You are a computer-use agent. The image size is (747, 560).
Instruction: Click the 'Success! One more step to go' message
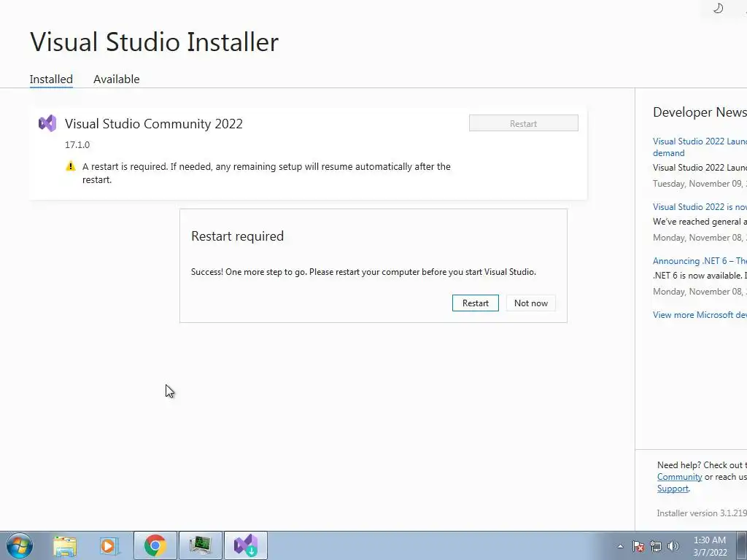coord(363,272)
